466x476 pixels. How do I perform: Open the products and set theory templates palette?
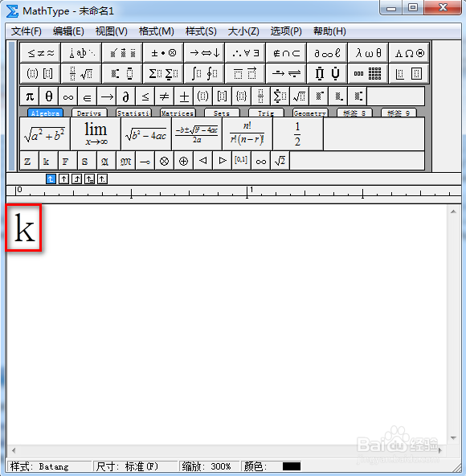[327, 73]
